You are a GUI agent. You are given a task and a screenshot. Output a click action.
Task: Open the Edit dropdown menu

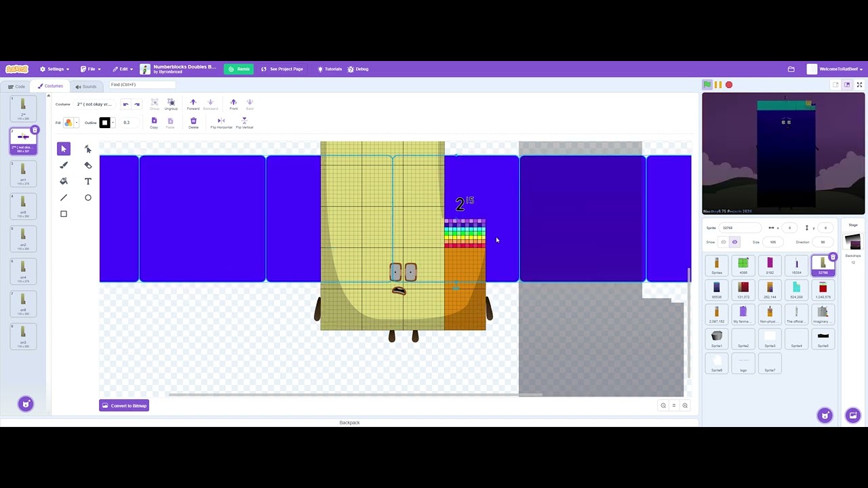(123, 69)
